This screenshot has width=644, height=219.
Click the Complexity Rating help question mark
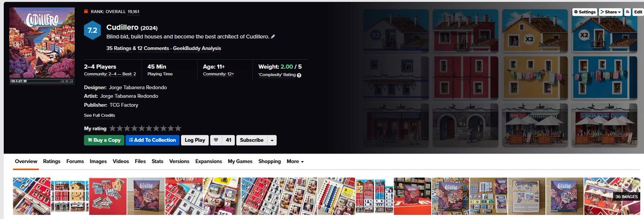tap(299, 75)
